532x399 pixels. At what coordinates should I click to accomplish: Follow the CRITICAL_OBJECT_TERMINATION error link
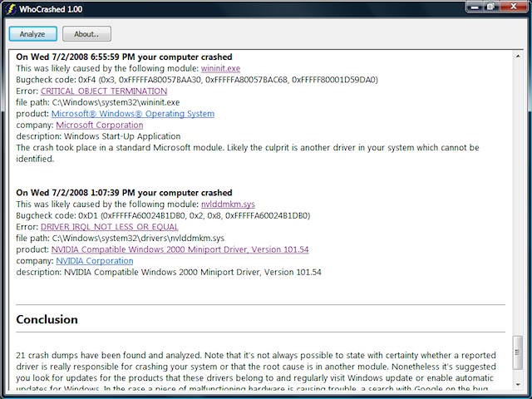[104, 91]
